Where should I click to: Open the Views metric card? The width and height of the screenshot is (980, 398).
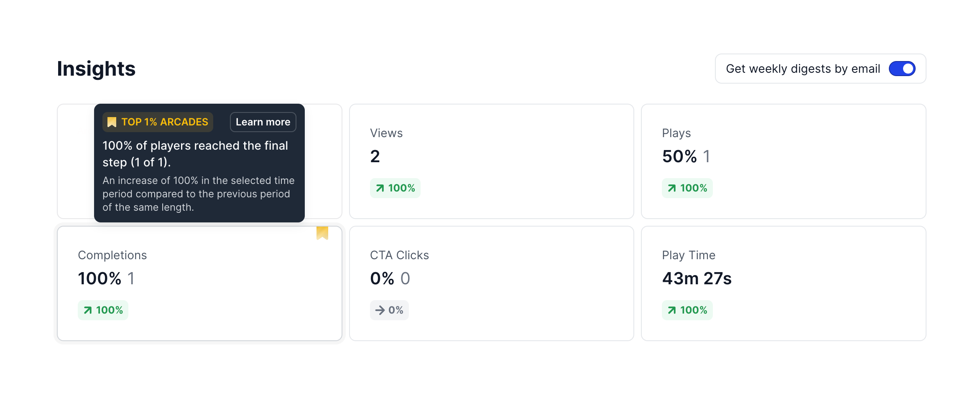(x=491, y=161)
